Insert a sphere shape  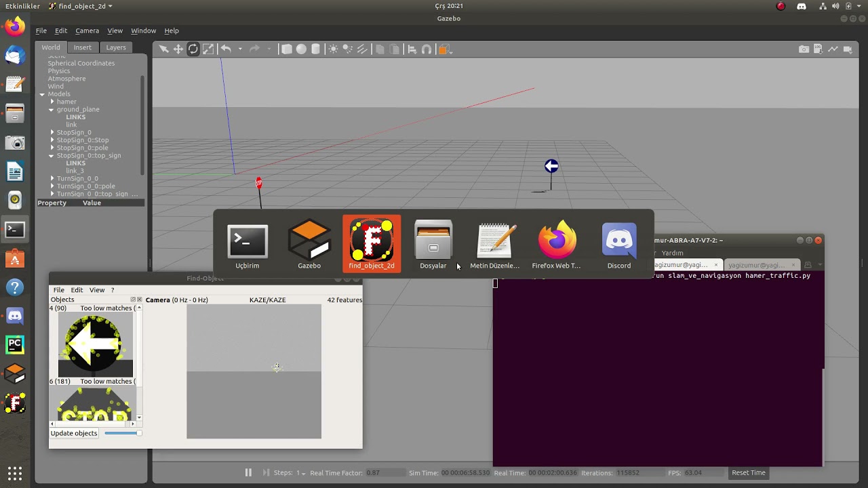301,49
